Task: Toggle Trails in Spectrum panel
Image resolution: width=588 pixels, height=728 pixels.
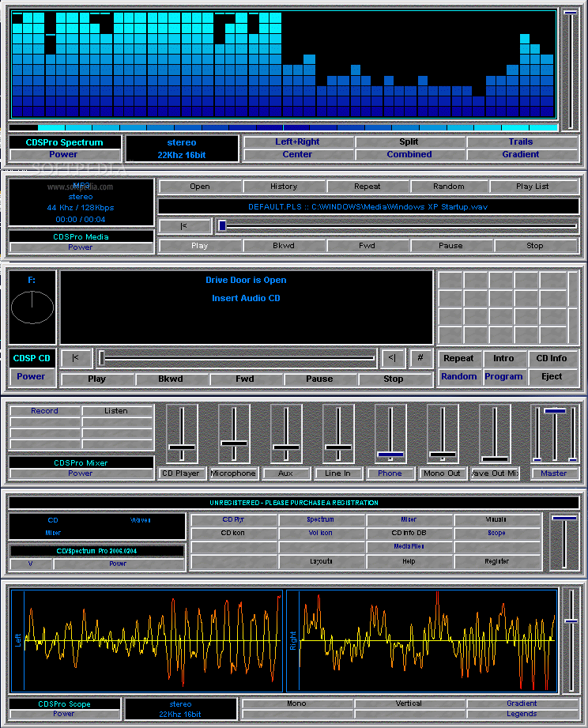Action: pyautogui.click(x=521, y=142)
